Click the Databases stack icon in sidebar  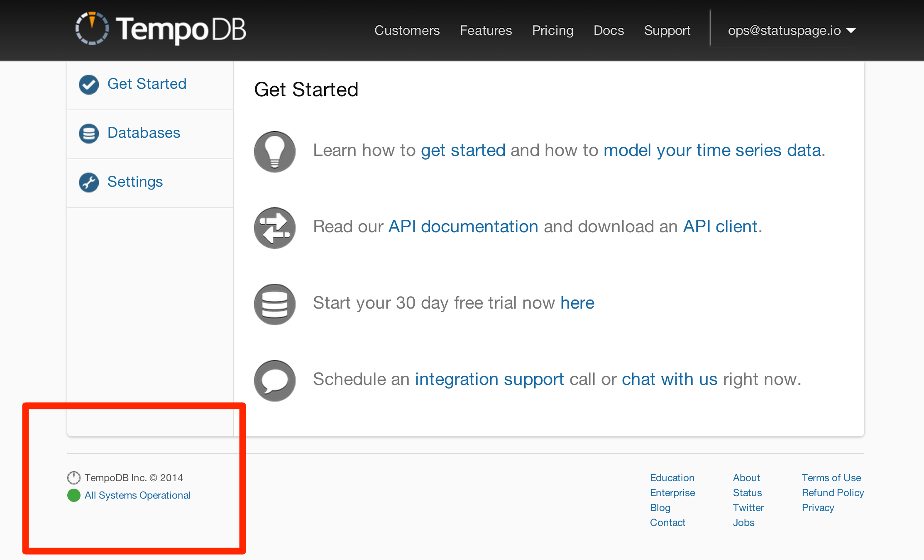[x=89, y=134]
